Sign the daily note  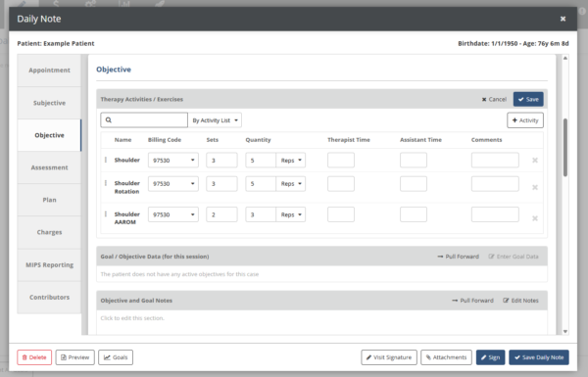pos(491,357)
